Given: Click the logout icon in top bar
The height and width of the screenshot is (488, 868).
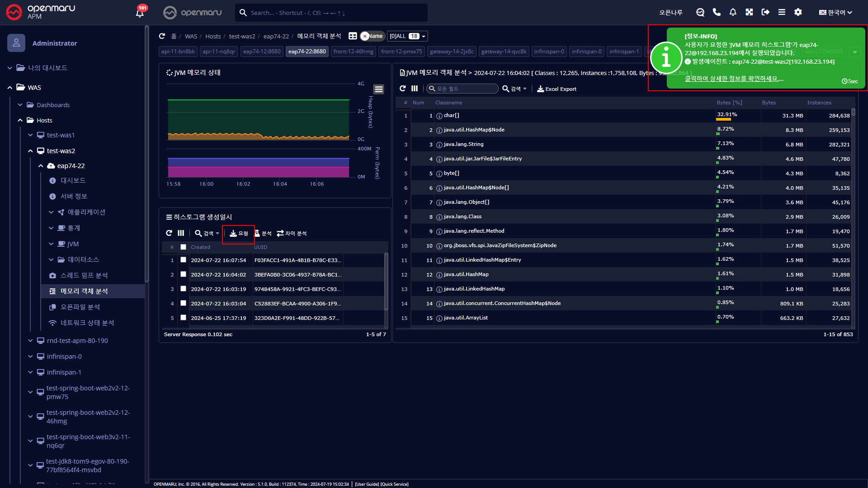Looking at the screenshot, I should pos(765,12).
